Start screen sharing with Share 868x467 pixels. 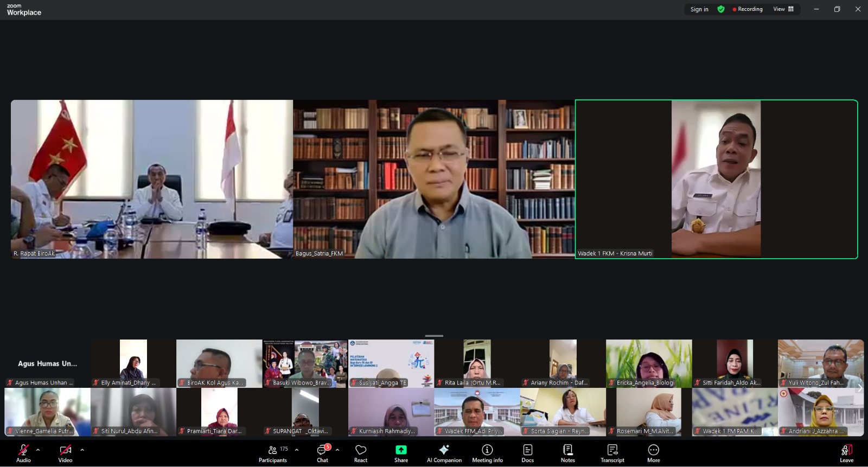tap(401, 453)
